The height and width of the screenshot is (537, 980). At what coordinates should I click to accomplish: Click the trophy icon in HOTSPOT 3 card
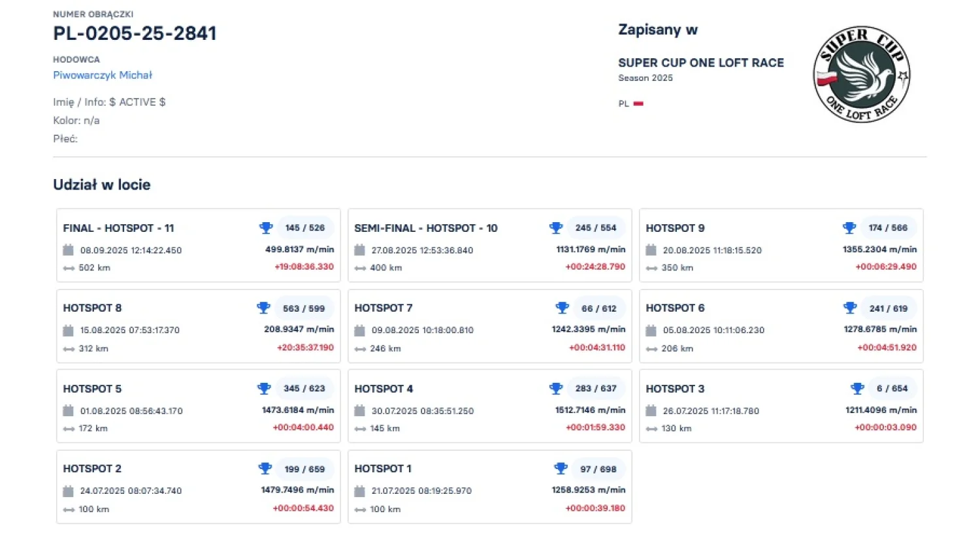click(857, 389)
